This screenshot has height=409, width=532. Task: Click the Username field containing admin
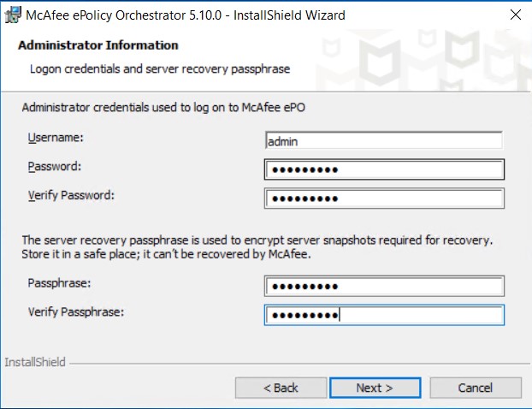[x=384, y=140]
